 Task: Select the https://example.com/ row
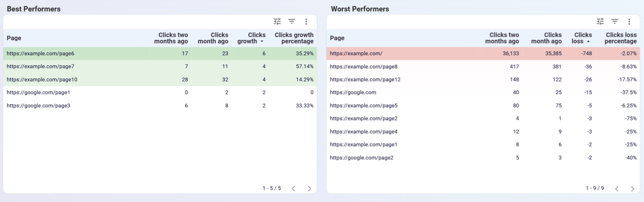tap(483, 54)
